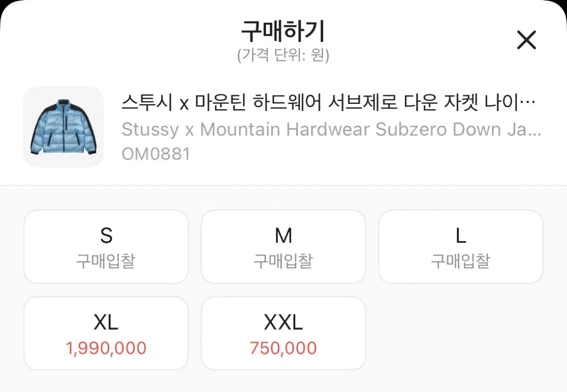Choose the XXL size button

[283, 333]
